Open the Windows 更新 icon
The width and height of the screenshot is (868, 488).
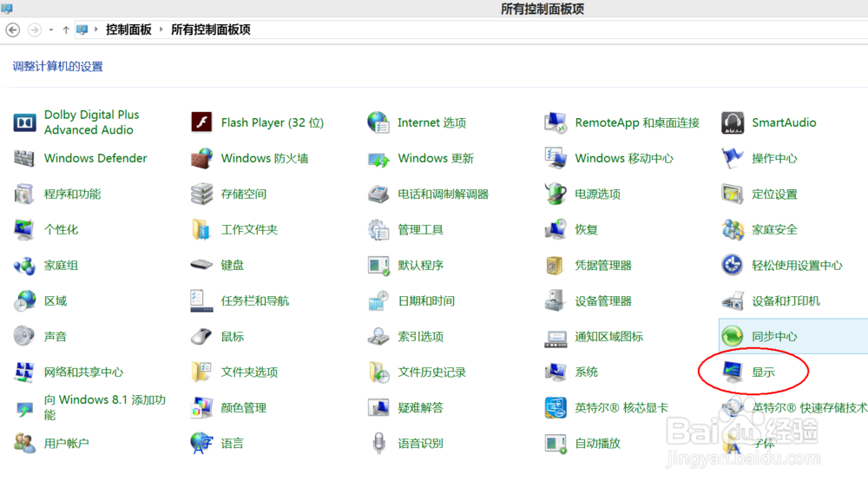point(378,160)
